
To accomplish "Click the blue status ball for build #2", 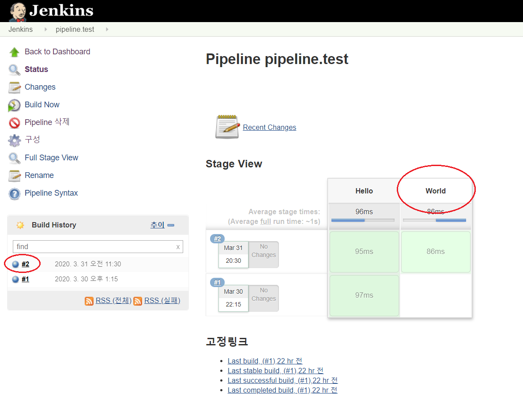I will (x=15, y=265).
